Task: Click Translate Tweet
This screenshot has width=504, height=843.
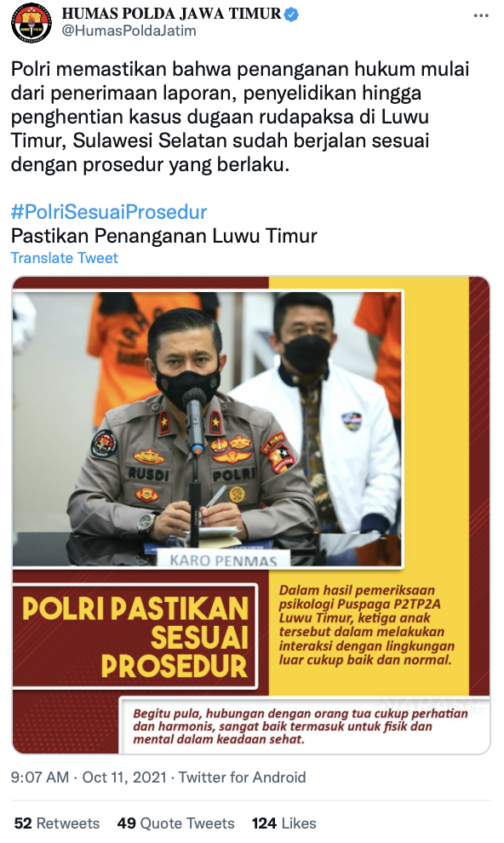Action: point(64,258)
